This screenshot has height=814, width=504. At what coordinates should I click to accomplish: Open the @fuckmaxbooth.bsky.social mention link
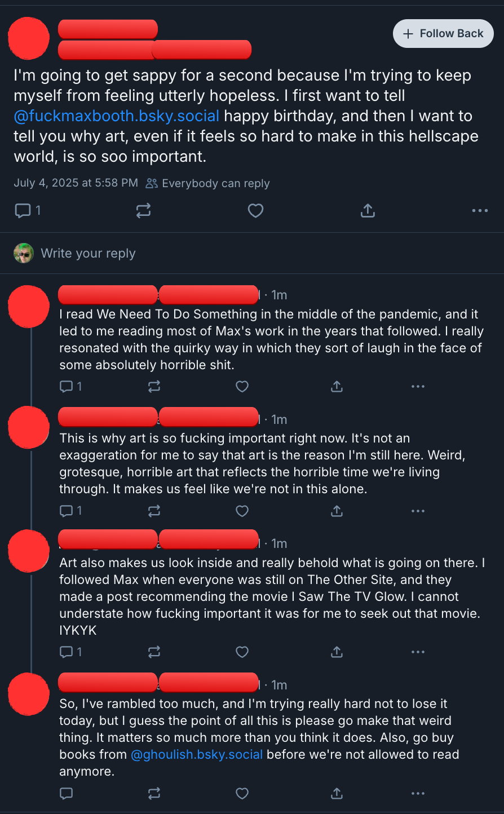[x=117, y=116]
